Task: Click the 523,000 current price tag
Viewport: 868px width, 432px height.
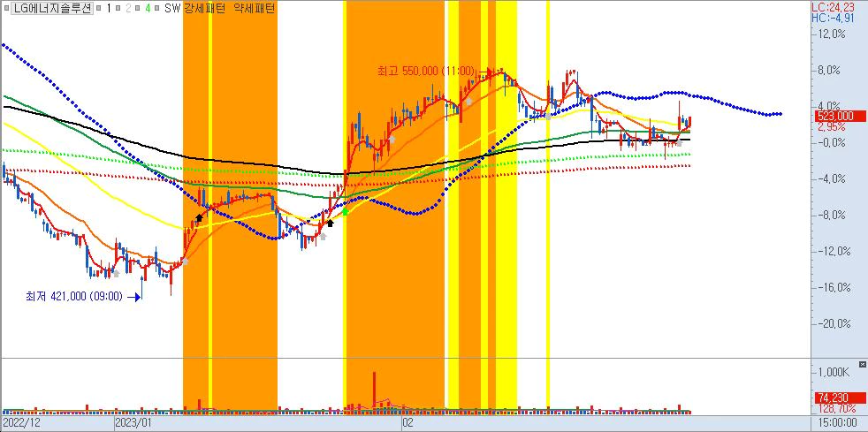Action: (841, 116)
